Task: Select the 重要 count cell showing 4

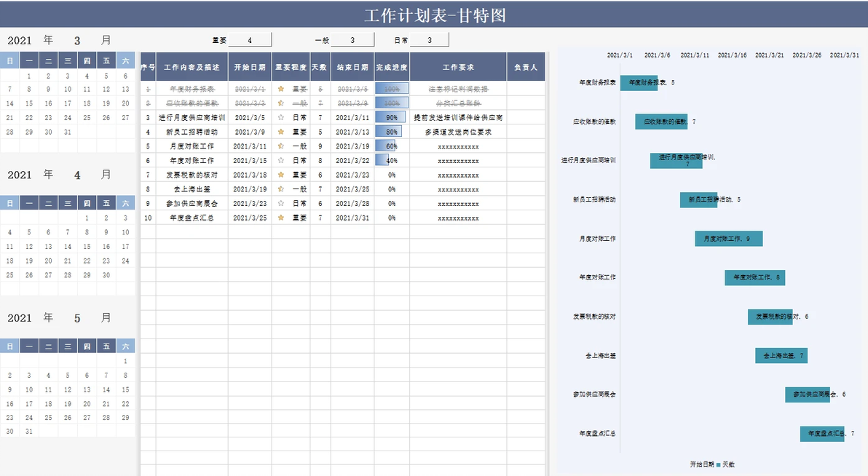Action: click(250, 40)
